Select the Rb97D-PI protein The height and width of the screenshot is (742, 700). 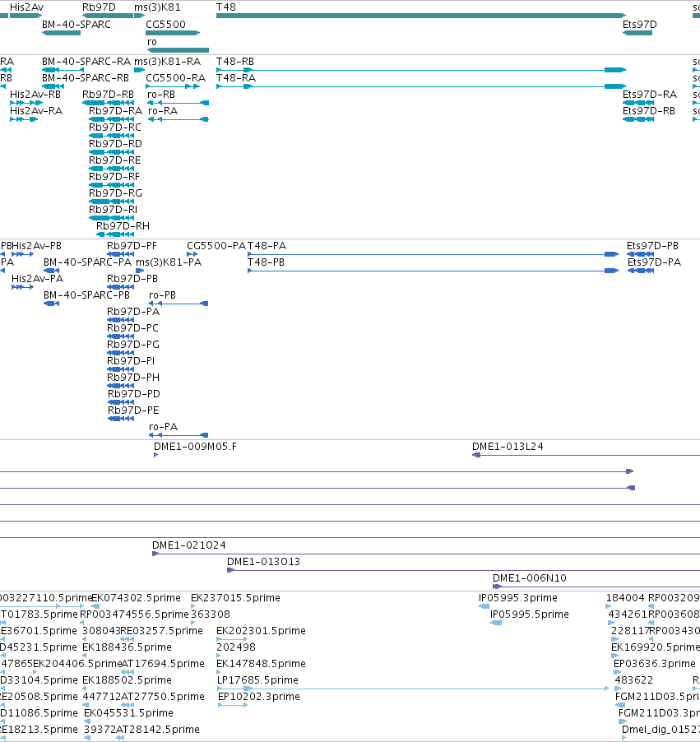pos(131,360)
